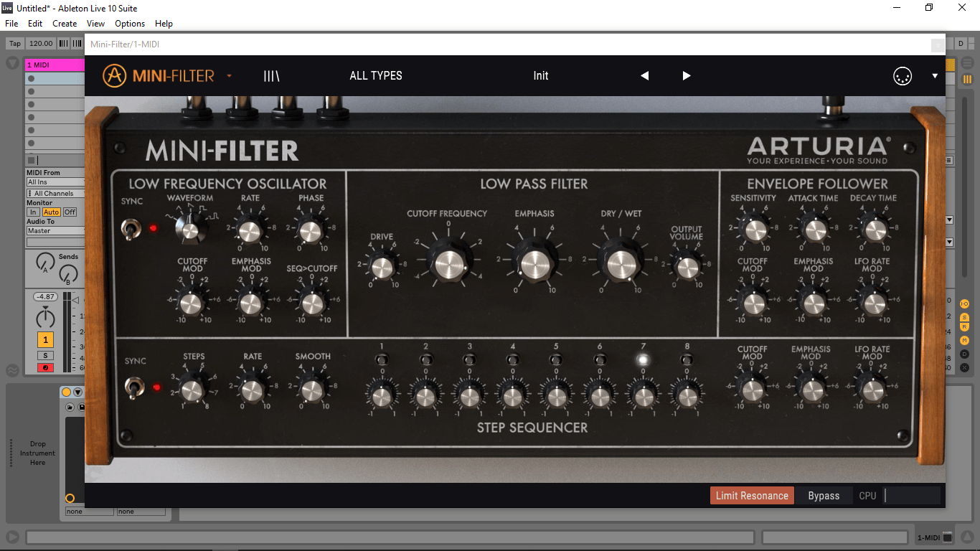Set Monitor to Auto
The height and width of the screenshot is (551, 980).
[51, 212]
